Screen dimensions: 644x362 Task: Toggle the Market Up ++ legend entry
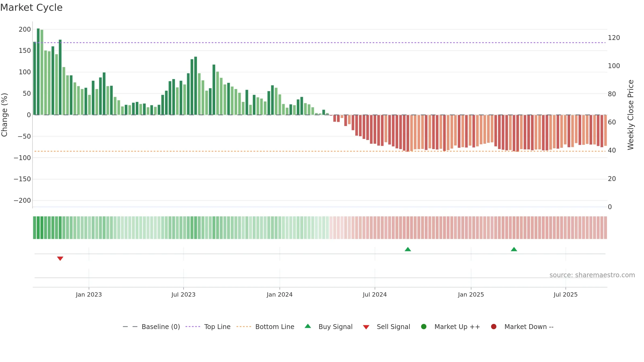pyautogui.click(x=451, y=327)
